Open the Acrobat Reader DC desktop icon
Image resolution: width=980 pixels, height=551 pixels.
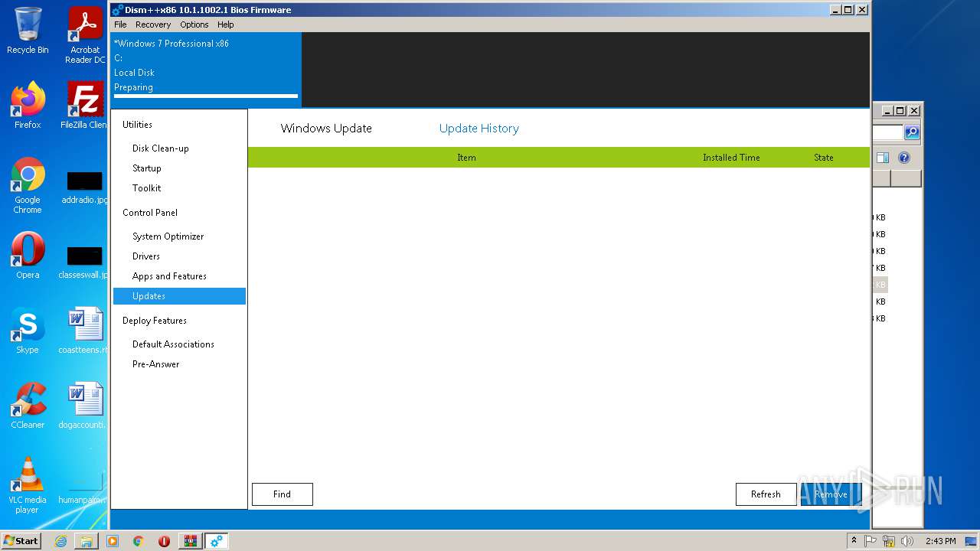(85, 35)
